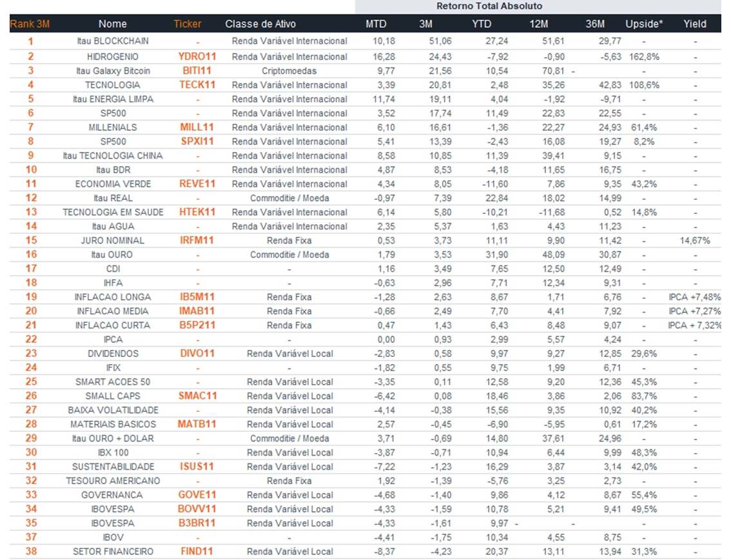Click the Itau AGUA name cell

(113, 226)
